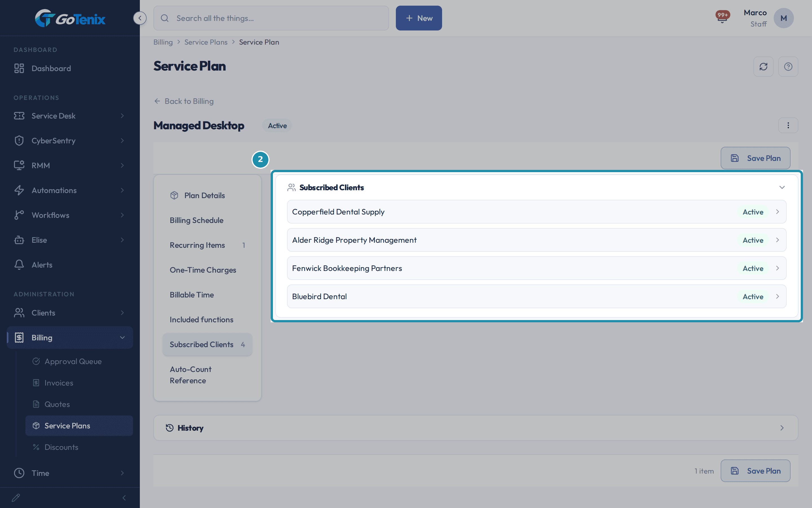Open Discounts under Billing
Image resolution: width=812 pixels, height=508 pixels.
[79, 447]
